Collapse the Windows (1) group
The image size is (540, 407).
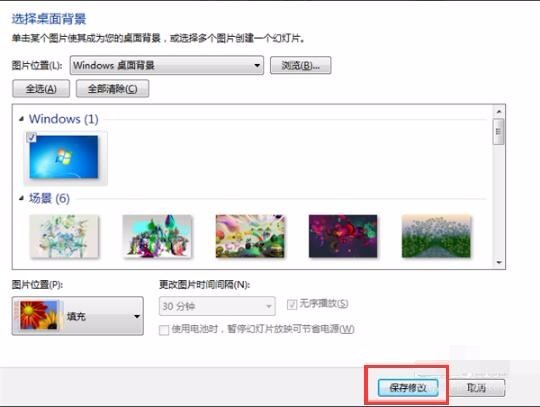pos(22,119)
